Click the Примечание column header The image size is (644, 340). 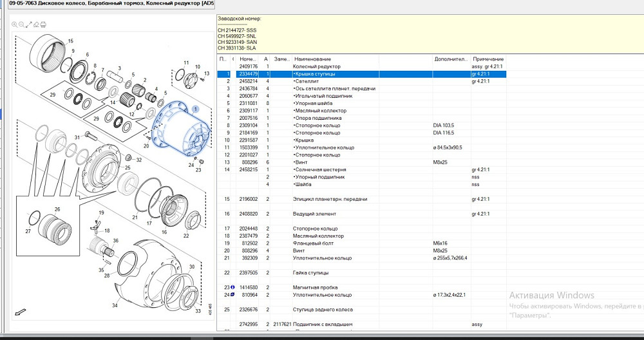point(488,59)
